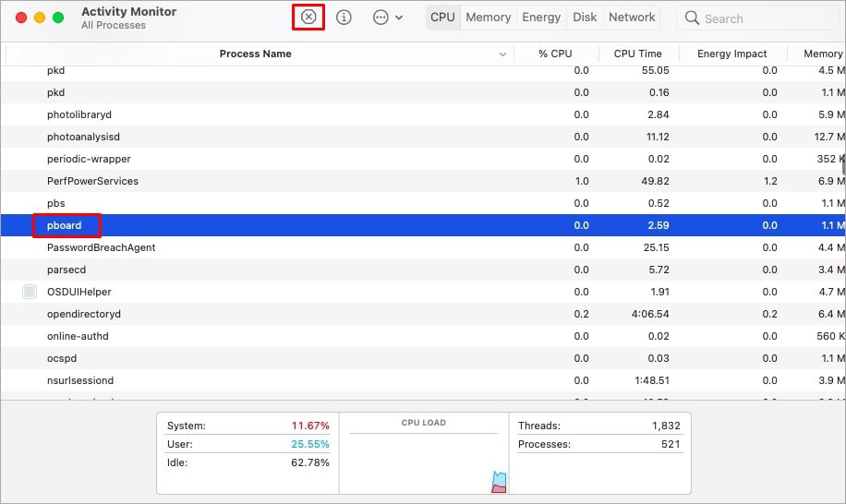
Task: Select the pboard process row
Action: [x=423, y=225]
